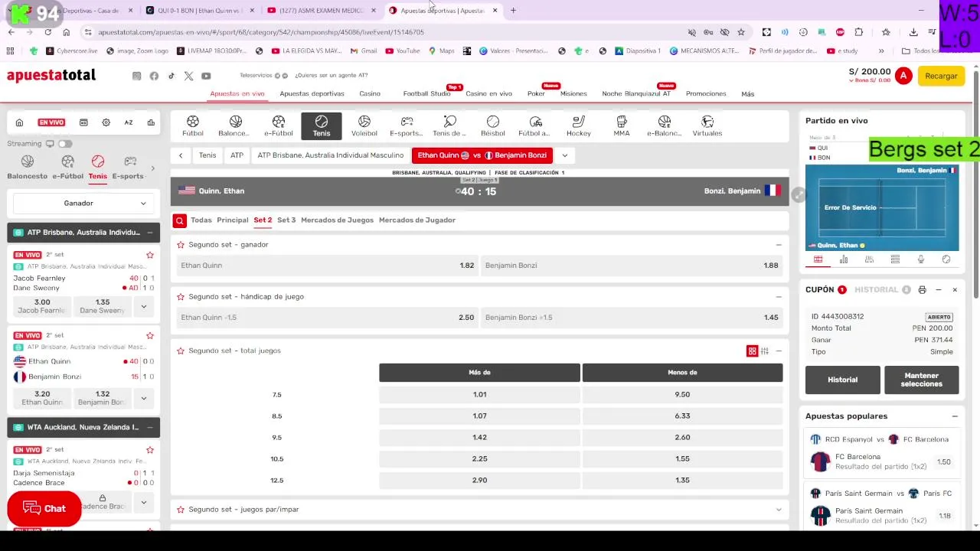Image resolution: width=980 pixels, height=551 pixels.
Task: Open the Virtuales sport category
Action: 707,126
